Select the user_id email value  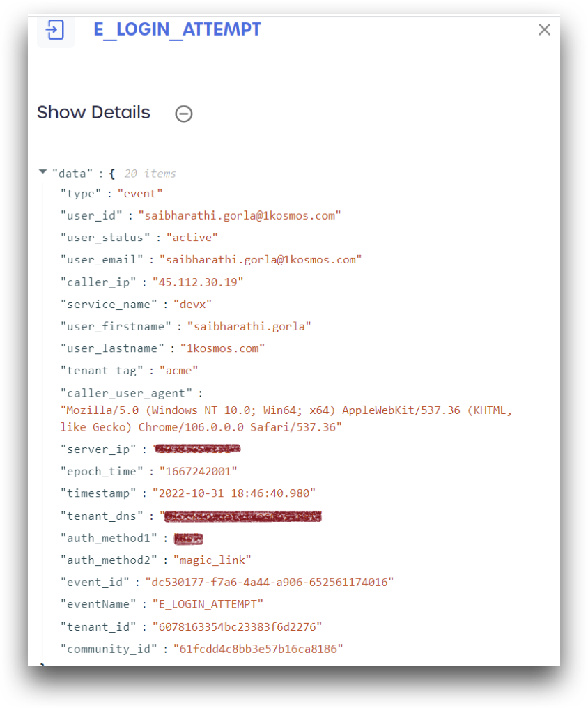(x=239, y=216)
